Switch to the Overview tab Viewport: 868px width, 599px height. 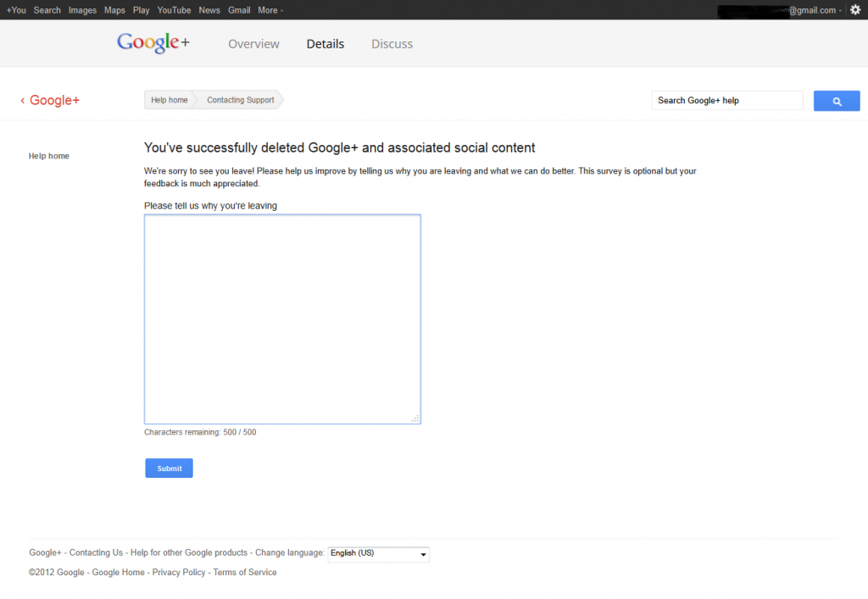pos(253,44)
